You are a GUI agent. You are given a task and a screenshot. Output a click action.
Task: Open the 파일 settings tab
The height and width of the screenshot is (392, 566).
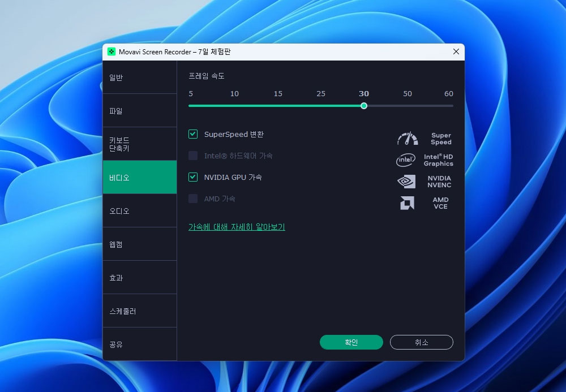coord(140,111)
